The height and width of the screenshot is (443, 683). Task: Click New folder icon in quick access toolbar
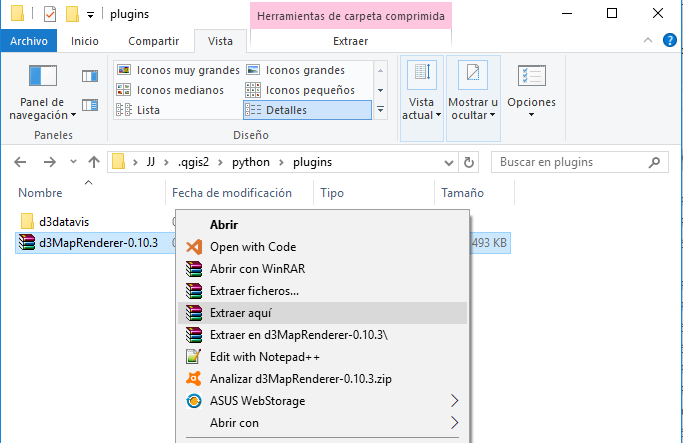tap(72, 14)
